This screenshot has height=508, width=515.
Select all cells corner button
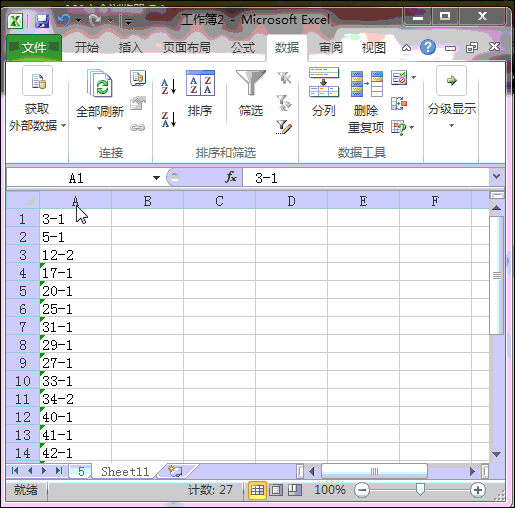tap(23, 201)
